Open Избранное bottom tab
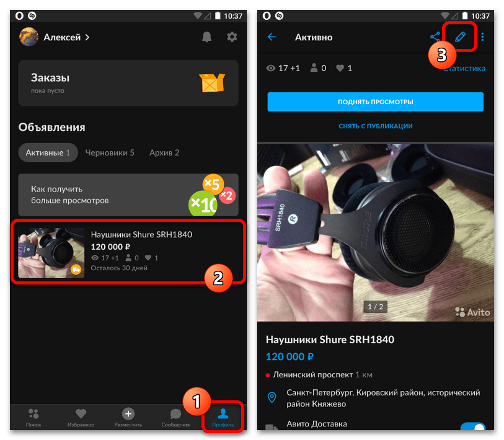This screenshot has height=440, width=504. pyautogui.click(x=81, y=417)
